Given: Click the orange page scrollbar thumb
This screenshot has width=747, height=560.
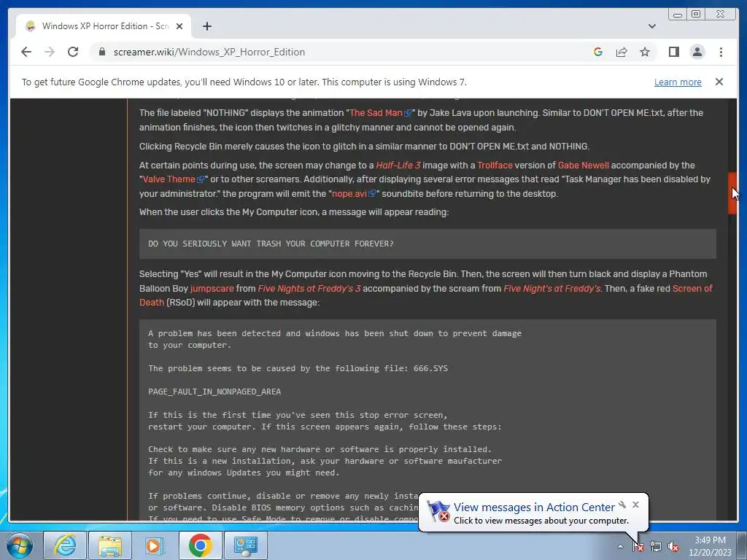Looking at the screenshot, I should point(732,192).
